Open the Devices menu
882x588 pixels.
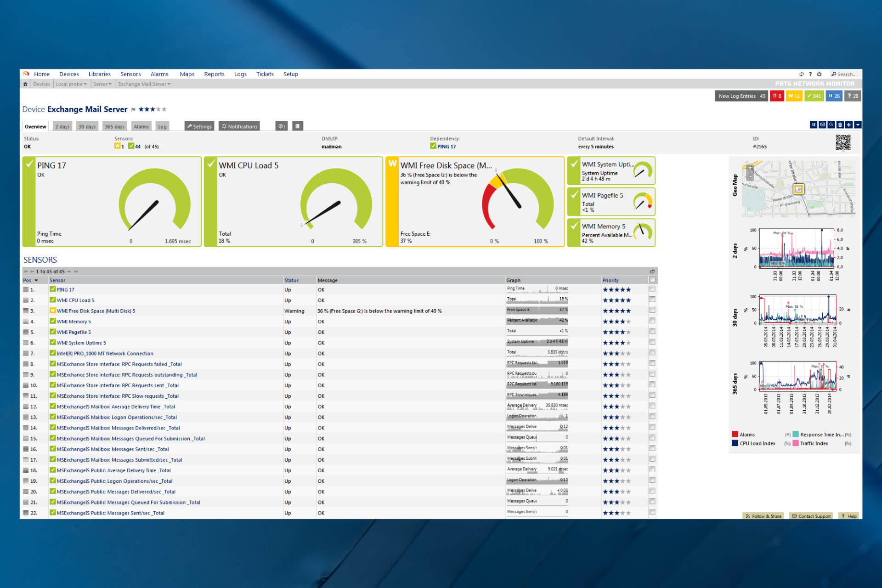(69, 74)
